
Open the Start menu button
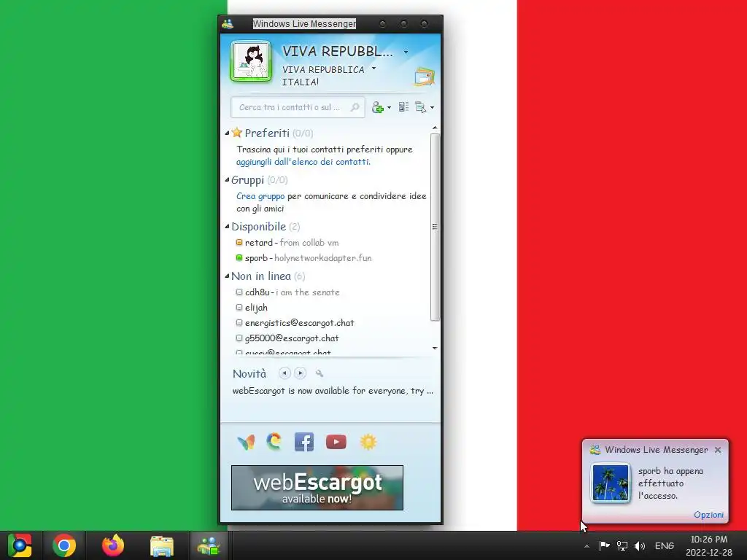pyautogui.click(x=20, y=545)
